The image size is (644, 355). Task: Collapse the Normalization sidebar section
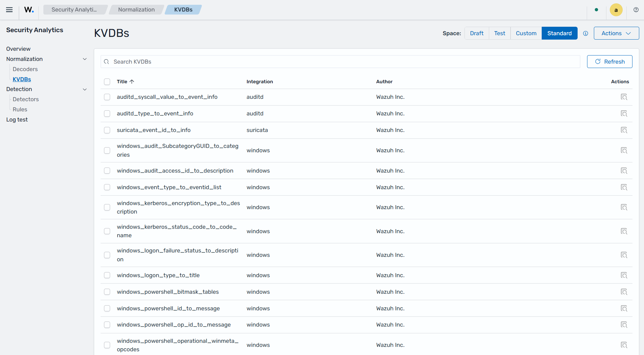pyautogui.click(x=85, y=59)
